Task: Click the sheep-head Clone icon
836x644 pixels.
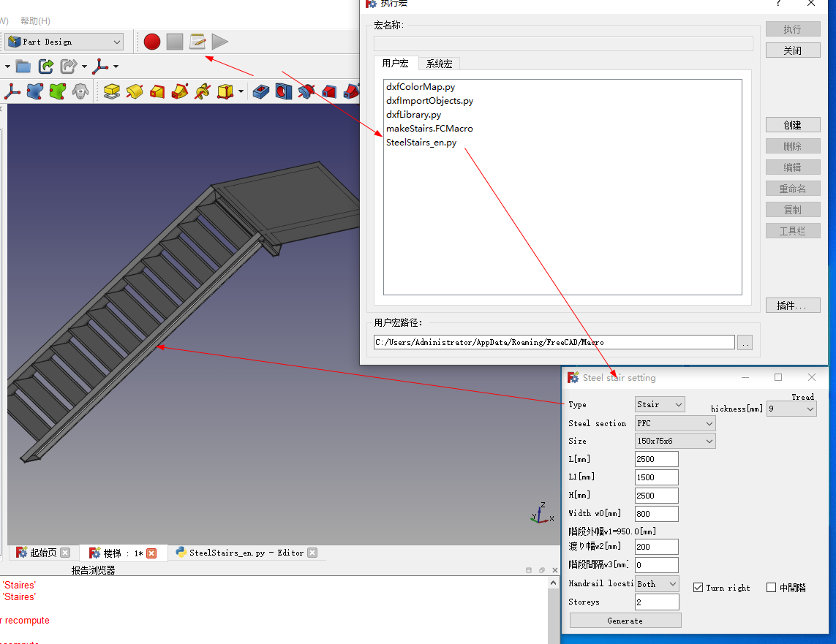Action: tap(80, 91)
